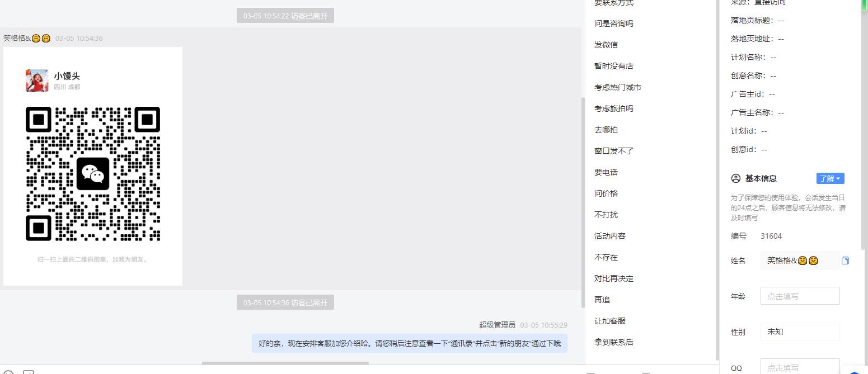Select quick reply 拿到联系后
The image size is (868, 374).
(613, 342)
